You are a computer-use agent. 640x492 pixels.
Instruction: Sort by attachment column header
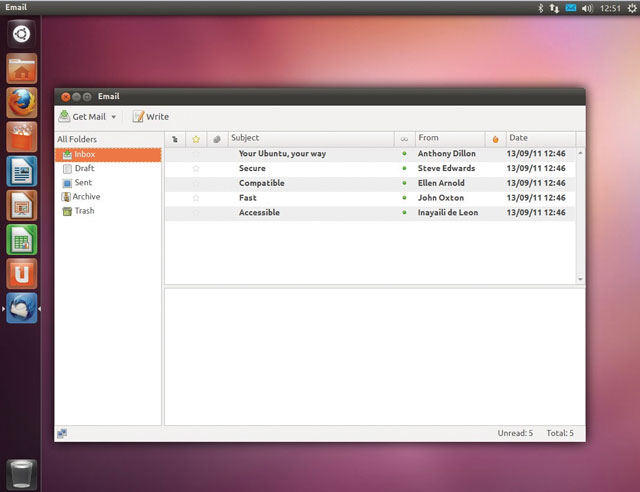click(x=217, y=139)
